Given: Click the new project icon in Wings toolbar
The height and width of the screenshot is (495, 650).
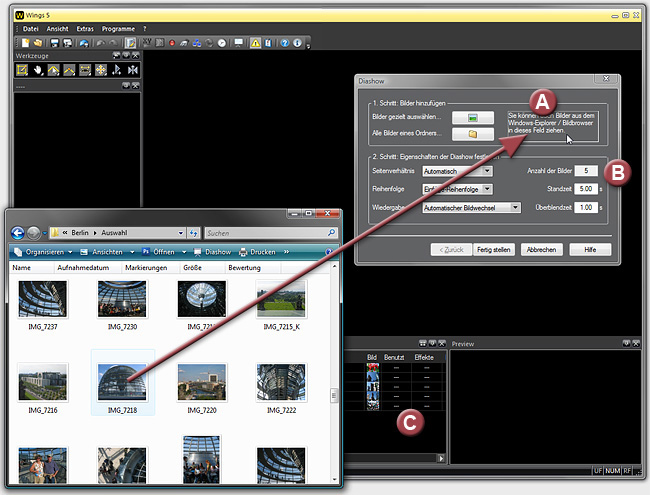Looking at the screenshot, I should (26, 43).
